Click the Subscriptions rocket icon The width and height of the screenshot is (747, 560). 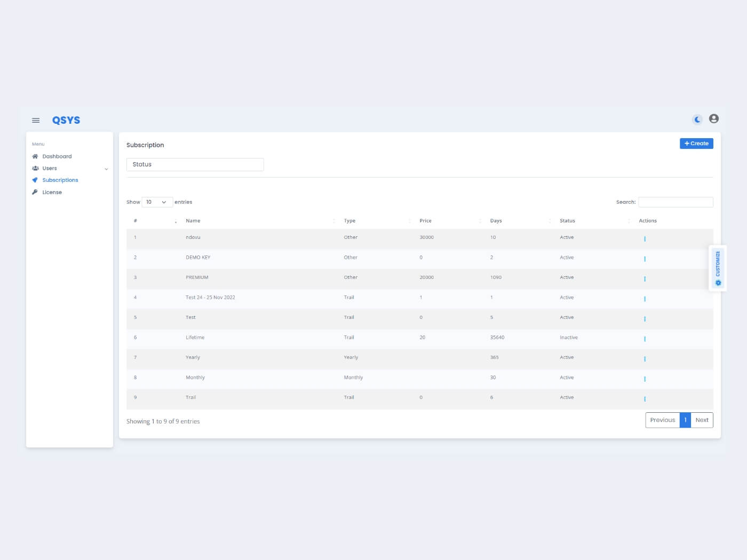click(x=35, y=180)
